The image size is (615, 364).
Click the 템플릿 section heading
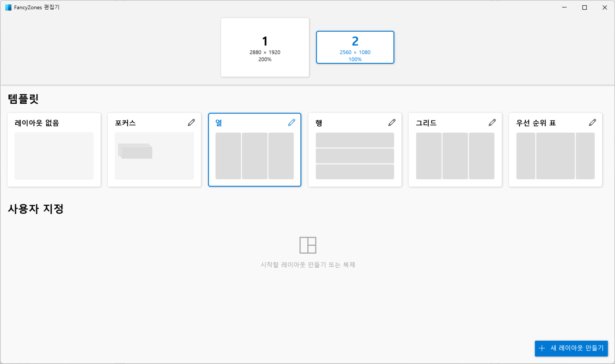coord(23,99)
